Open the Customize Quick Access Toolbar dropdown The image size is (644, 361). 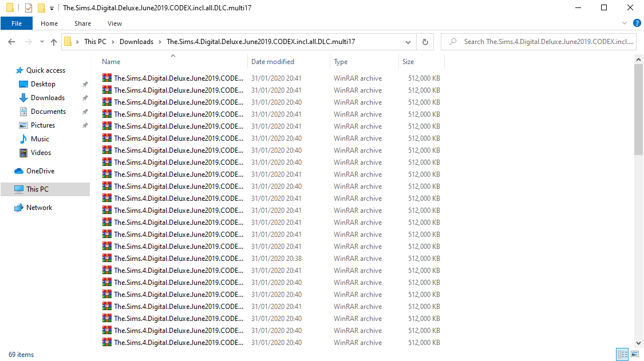point(52,8)
